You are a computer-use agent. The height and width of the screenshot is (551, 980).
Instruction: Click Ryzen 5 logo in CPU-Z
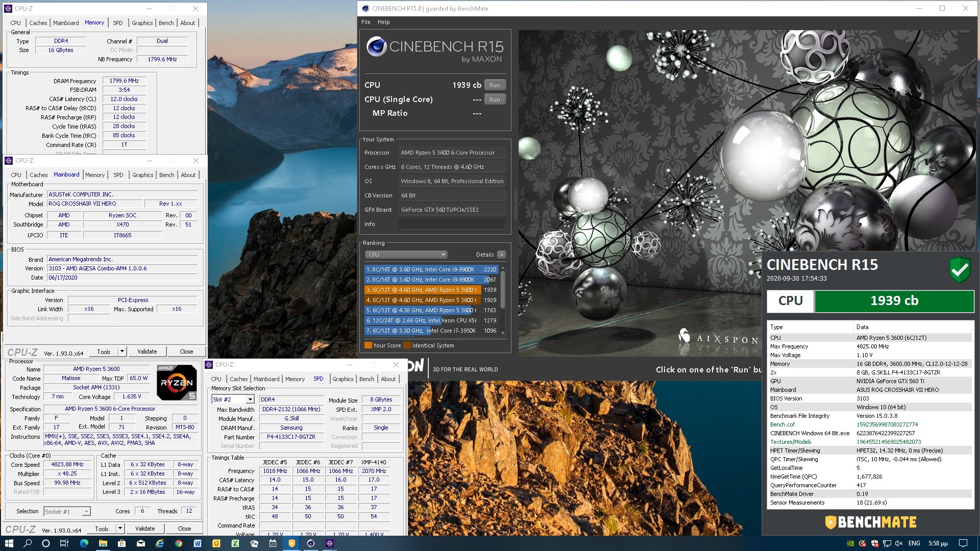(177, 382)
